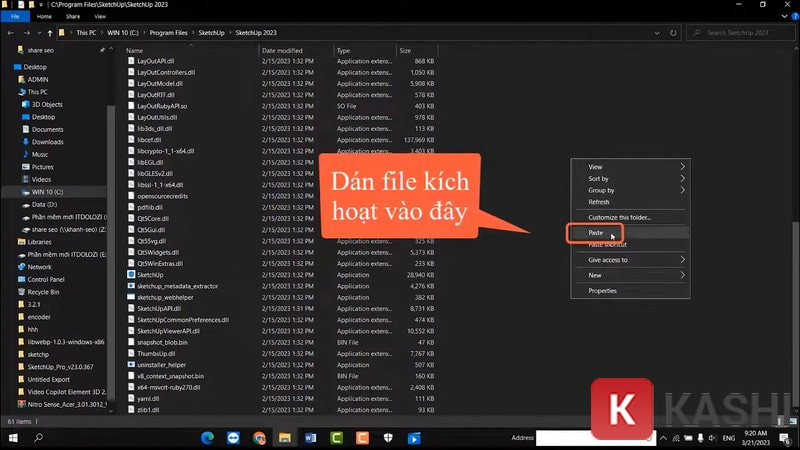The image size is (800, 450).
Task: Expand the New submenu arrow
Action: pyautogui.click(x=683, y=275)
